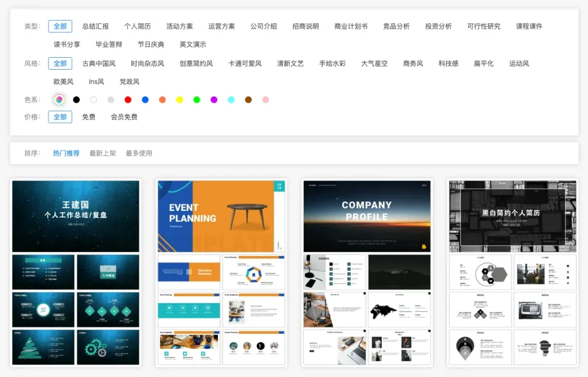Screen dimensions: 588x377
Task: Choose the purple color swatch
Action: pos(214,100)
